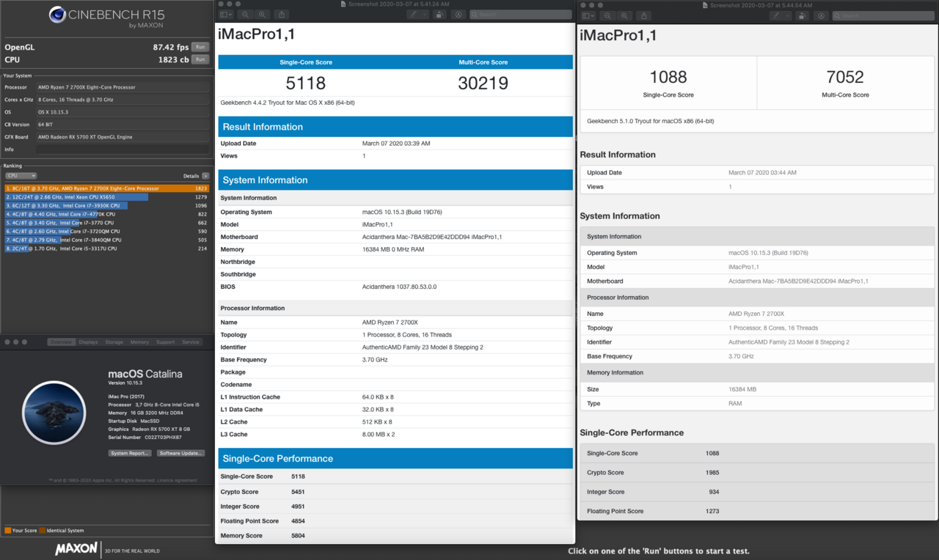
Task: Select the Core i7-3720QM ranking row
Action: [107, 231]
